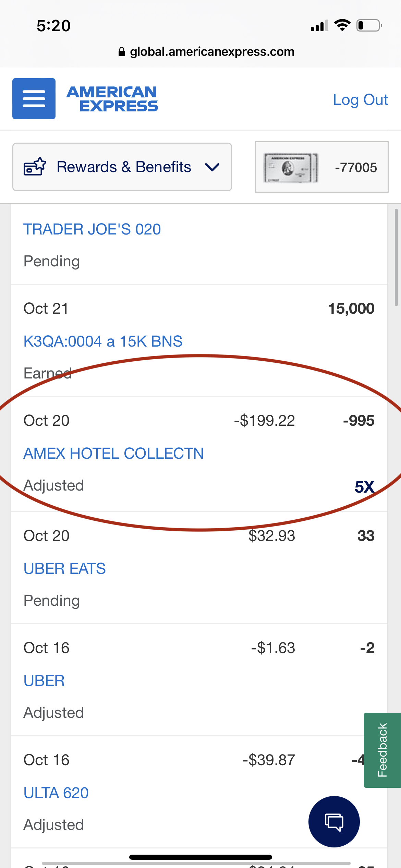Click the Log Out link
The image size is (401, 868).
point(360,100)
